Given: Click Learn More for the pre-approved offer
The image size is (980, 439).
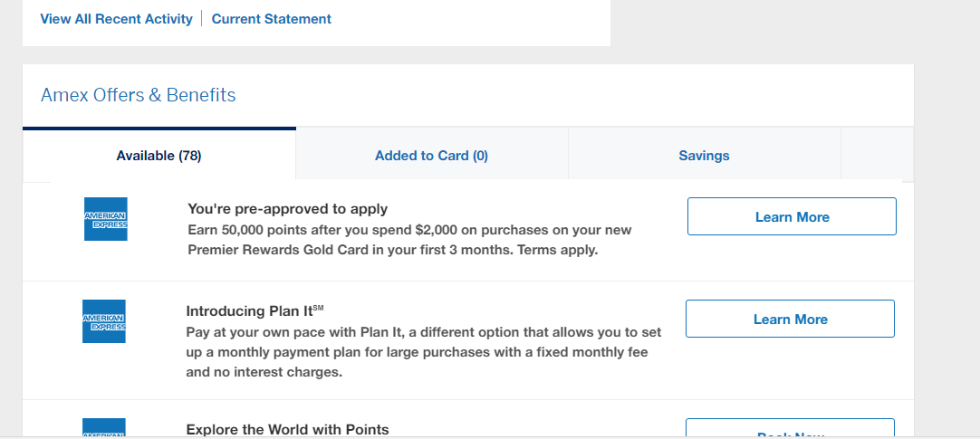Looking at the screenshot, I should pyautogui.click(x=792, y=216).
